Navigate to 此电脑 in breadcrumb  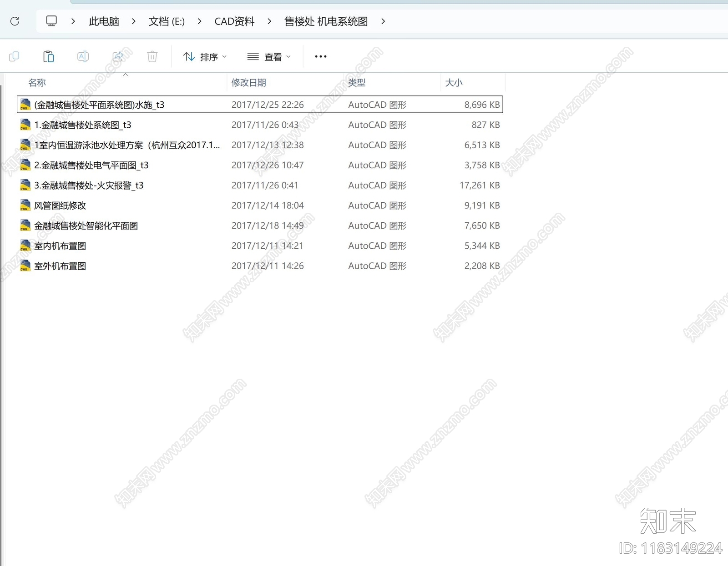[104, 21]
